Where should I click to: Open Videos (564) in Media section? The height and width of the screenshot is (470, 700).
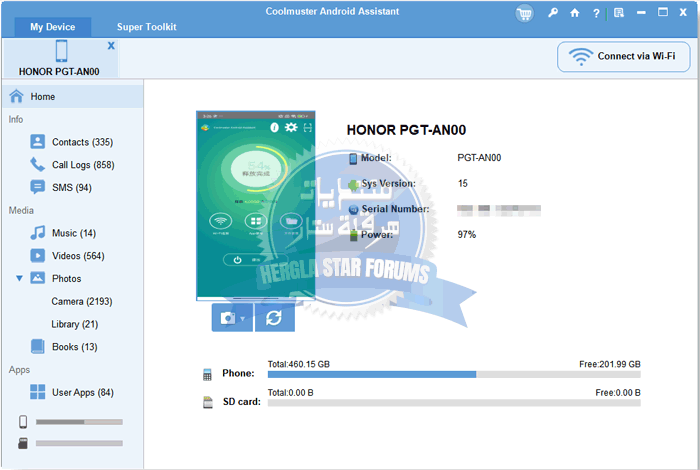78,255
